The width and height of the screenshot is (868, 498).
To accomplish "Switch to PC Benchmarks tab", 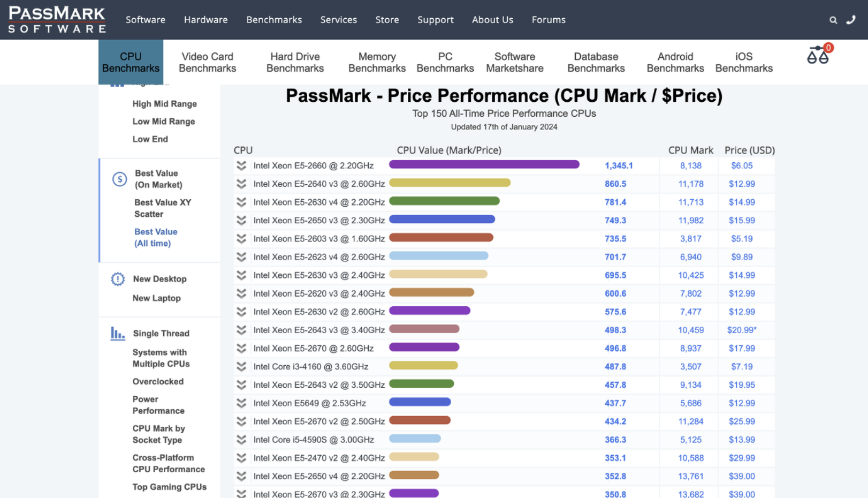I will (x=445, y=62).
